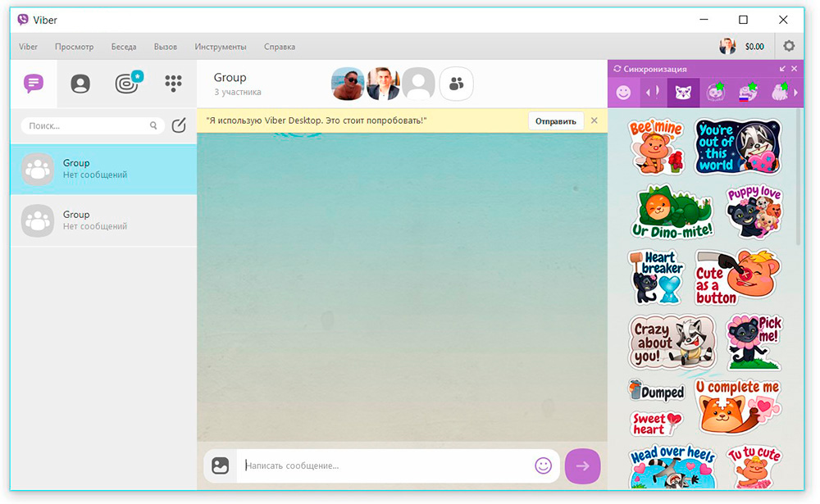Switch to the smiley emoticons tab in sticker panel
Screen dimensions: 820x504
coord(624,93)
